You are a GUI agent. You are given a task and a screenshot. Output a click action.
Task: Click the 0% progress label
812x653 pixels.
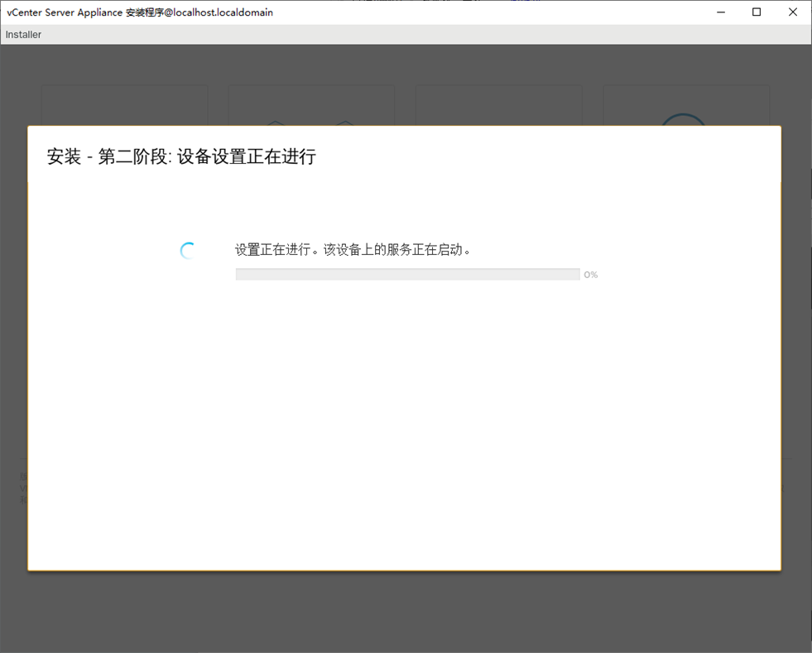click(590, 275)
